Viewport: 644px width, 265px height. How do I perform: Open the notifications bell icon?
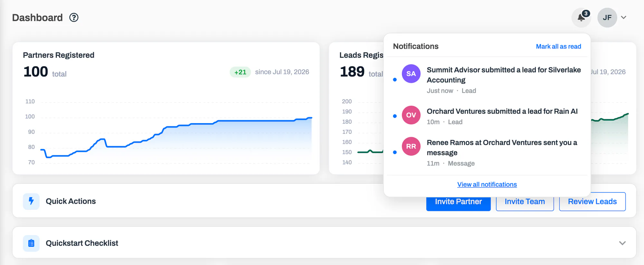point(581,17)
